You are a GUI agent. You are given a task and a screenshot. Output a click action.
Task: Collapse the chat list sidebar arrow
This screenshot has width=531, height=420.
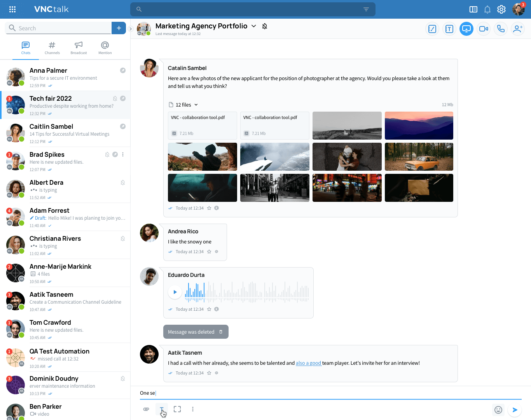pyautogui.click(x=131, y=29)
